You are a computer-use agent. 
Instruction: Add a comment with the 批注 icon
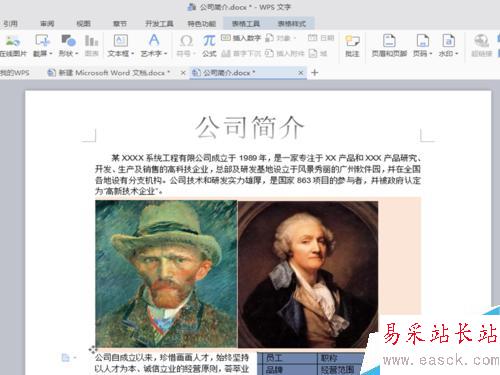click(x=352, y=41)
